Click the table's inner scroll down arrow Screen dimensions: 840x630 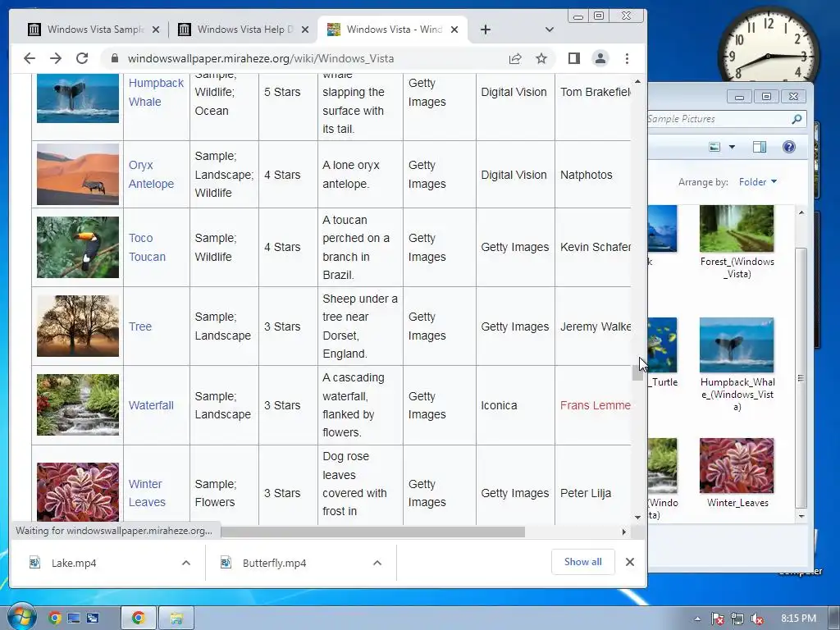(637, 517)
